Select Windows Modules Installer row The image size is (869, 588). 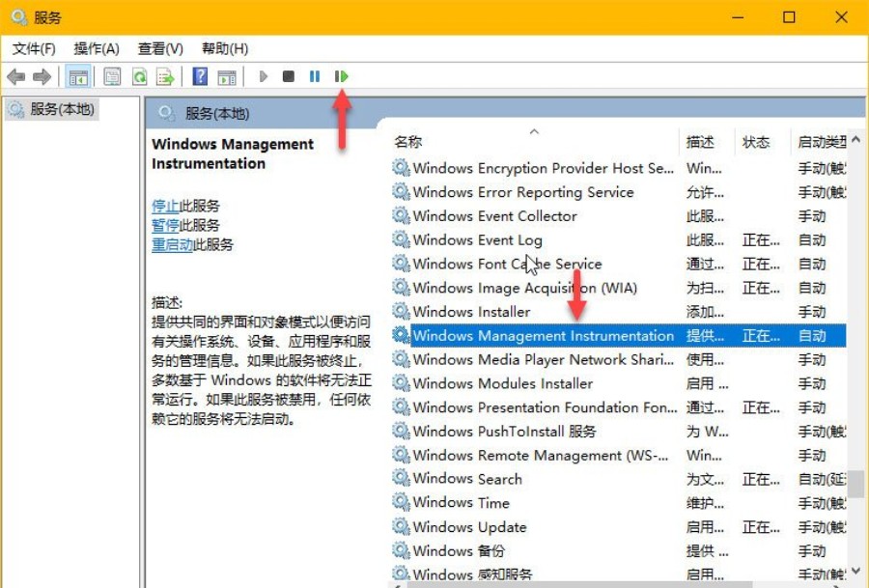(619, 383)
